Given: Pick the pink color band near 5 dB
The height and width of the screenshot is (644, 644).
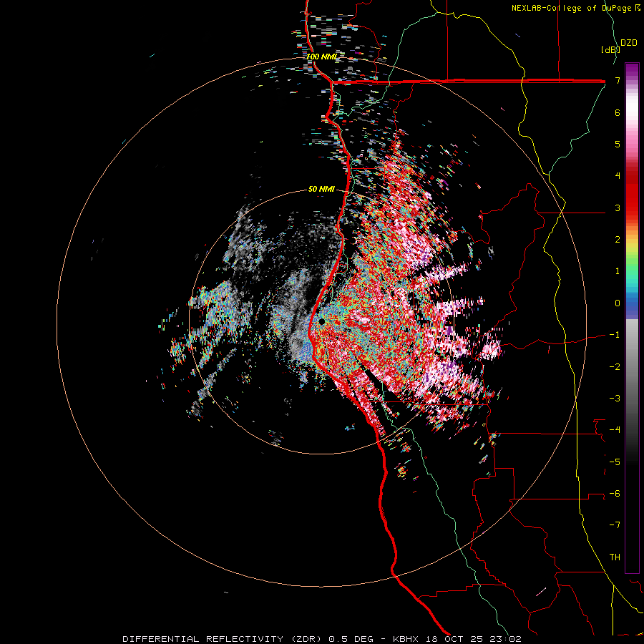Looking at the screenshot, I should pyautogui.click(x=632, y=144).
